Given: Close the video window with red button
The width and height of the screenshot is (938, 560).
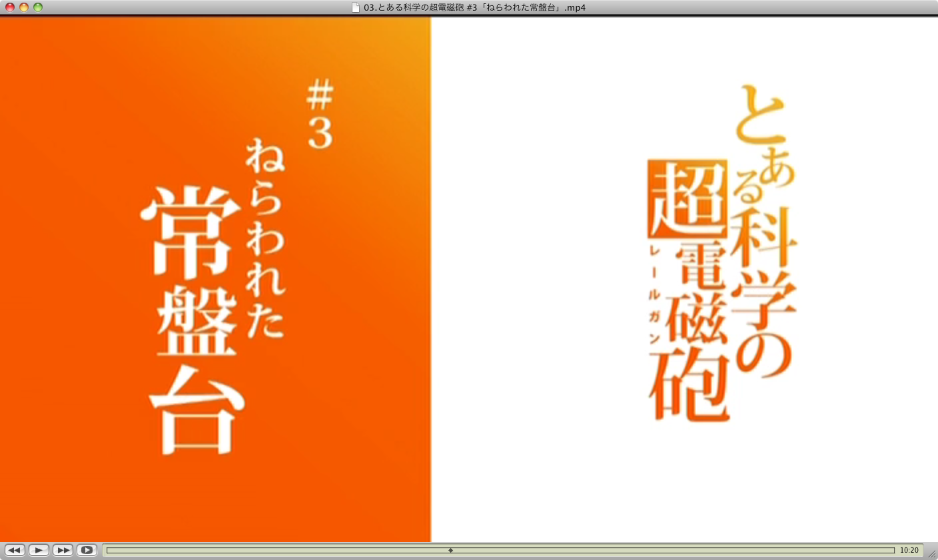Looking at the screenshot, I should click(x=10, y=7).
